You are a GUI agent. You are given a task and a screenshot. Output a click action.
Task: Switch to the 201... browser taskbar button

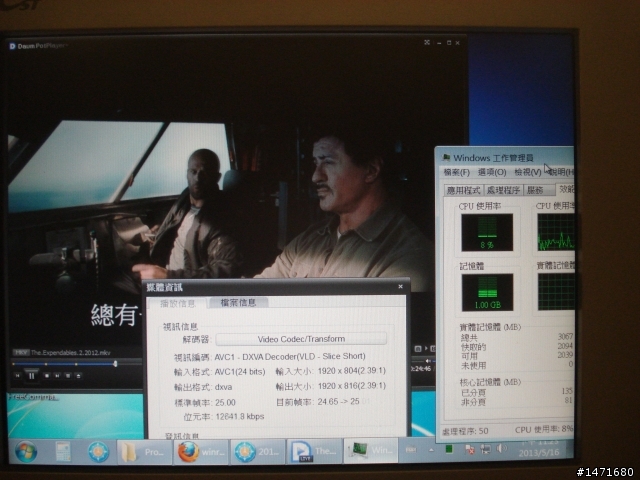pos(258,452)
